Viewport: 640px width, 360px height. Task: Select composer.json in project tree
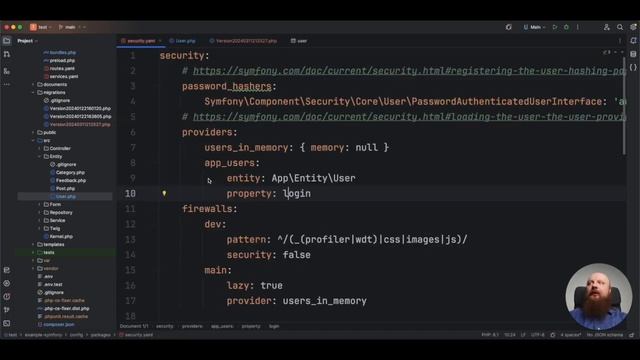point(56,324)
